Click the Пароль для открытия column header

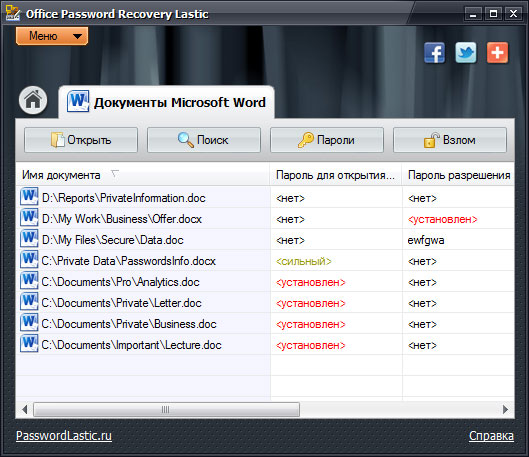[x=336, y=175]
